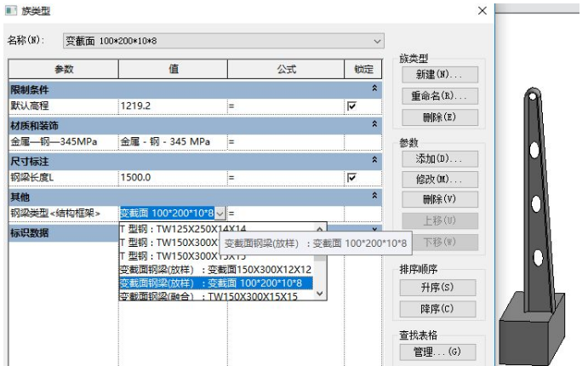Click the dropdown list scroll-down arrow
The width and height of the screenshot is (588, 366).
pos(319,294)
